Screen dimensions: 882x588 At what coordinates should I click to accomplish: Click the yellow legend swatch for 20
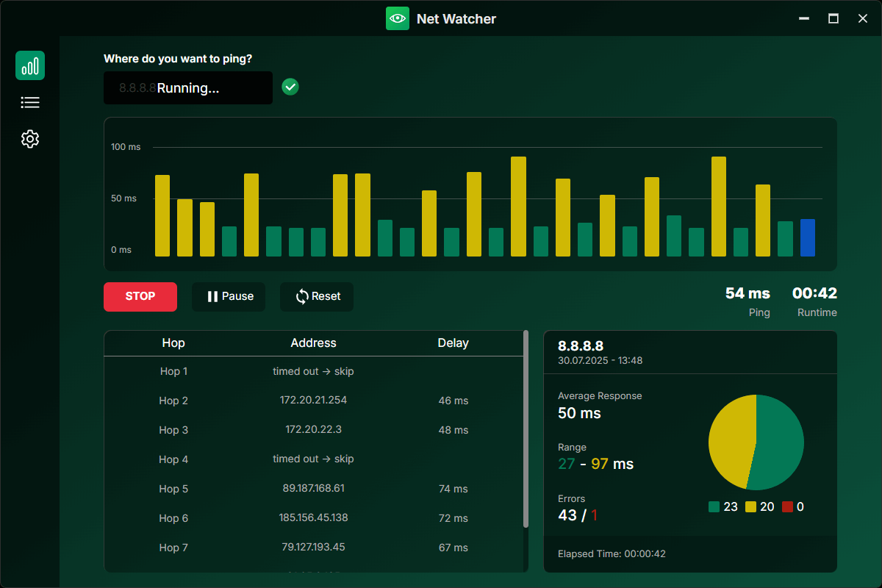tap(750, 506)
